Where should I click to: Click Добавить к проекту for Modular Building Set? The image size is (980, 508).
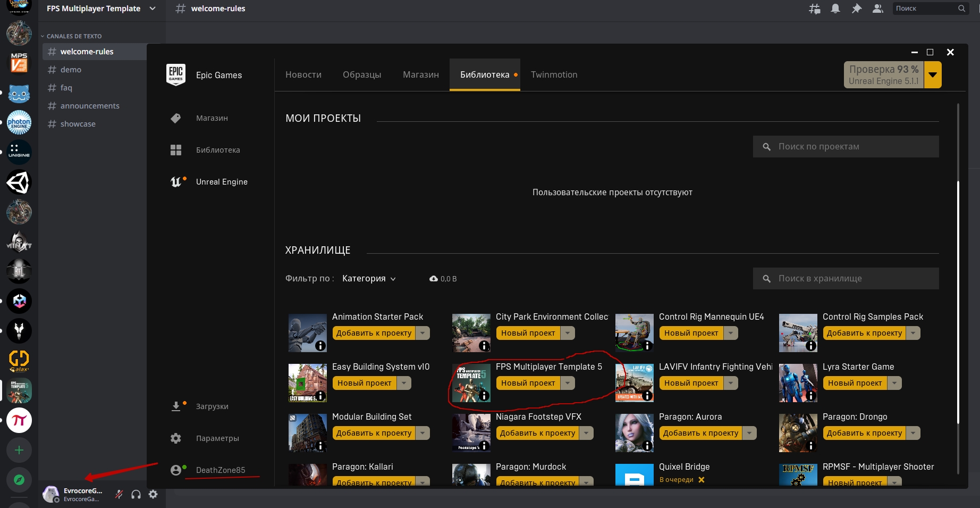coord(374,433)
